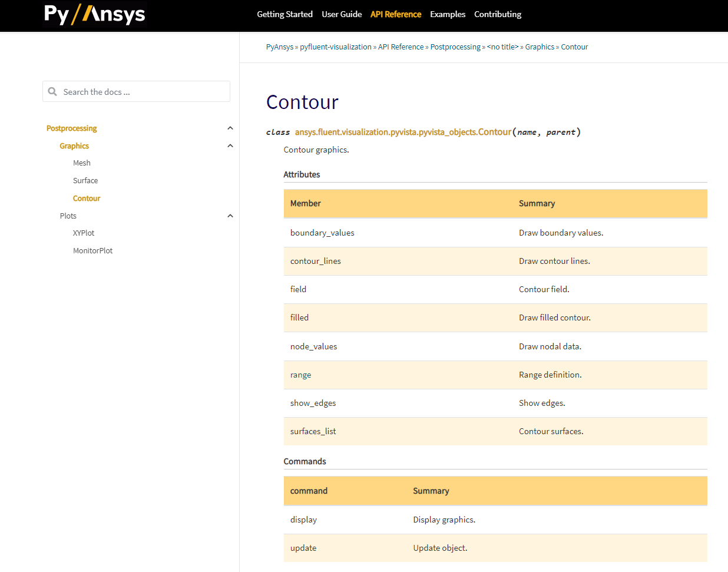Click Contour at end of breadcrumb
The height and width of the screenshot is (572, 728).
click(x=574, y=47)
